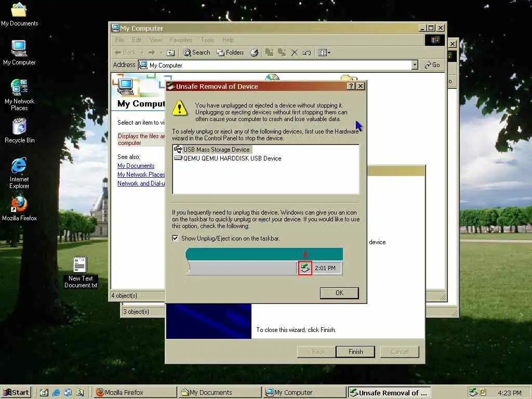
Task: Close the Unsafe Removal of Device dialog
Action: tap(361, 86)
